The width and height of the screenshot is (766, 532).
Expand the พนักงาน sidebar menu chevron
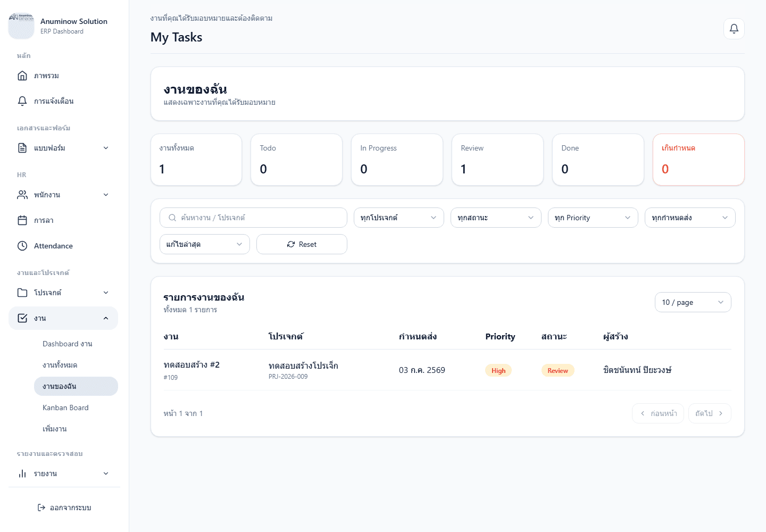pos(106,195)
